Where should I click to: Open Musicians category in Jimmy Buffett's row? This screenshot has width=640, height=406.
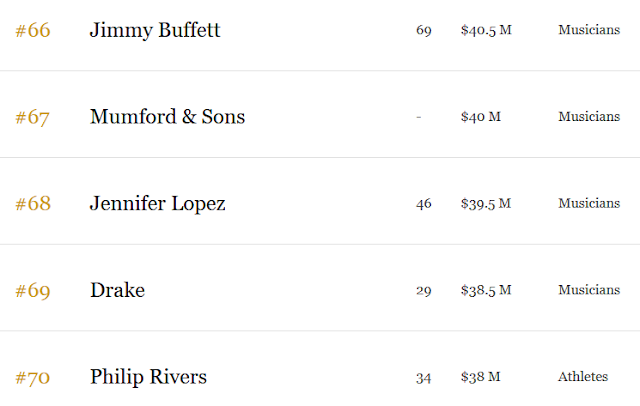588,30
